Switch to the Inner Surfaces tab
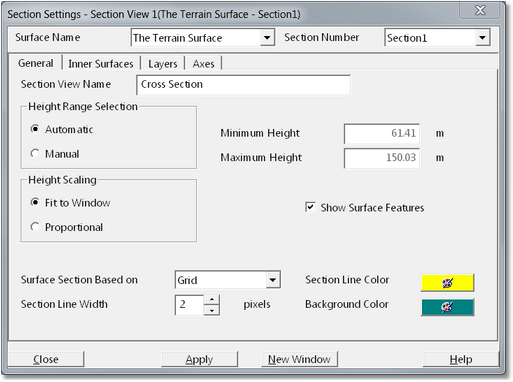This screenshot has width=513, height=382. click(101, 64)
